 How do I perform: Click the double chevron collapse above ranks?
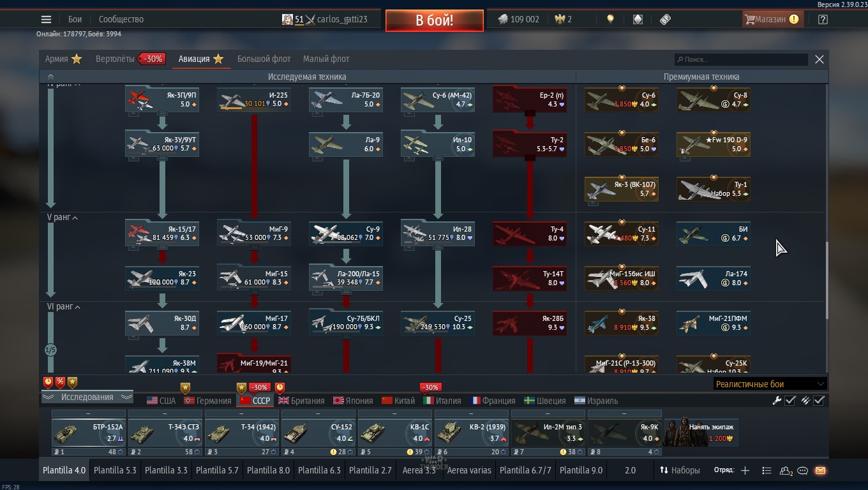50,77
